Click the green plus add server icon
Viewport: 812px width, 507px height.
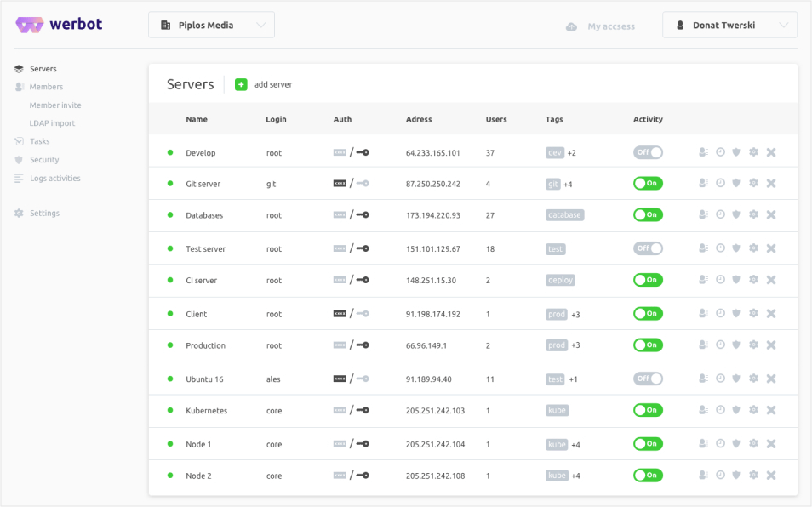(x=241, y=84)
